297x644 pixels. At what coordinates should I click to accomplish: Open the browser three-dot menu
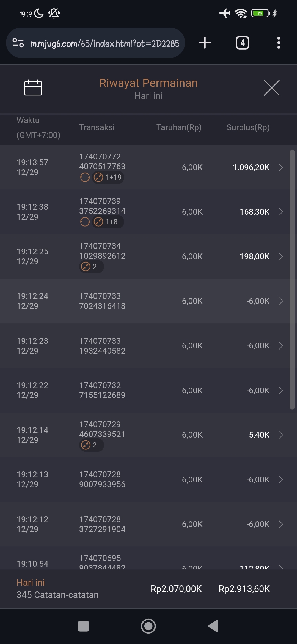click(279, 43)
